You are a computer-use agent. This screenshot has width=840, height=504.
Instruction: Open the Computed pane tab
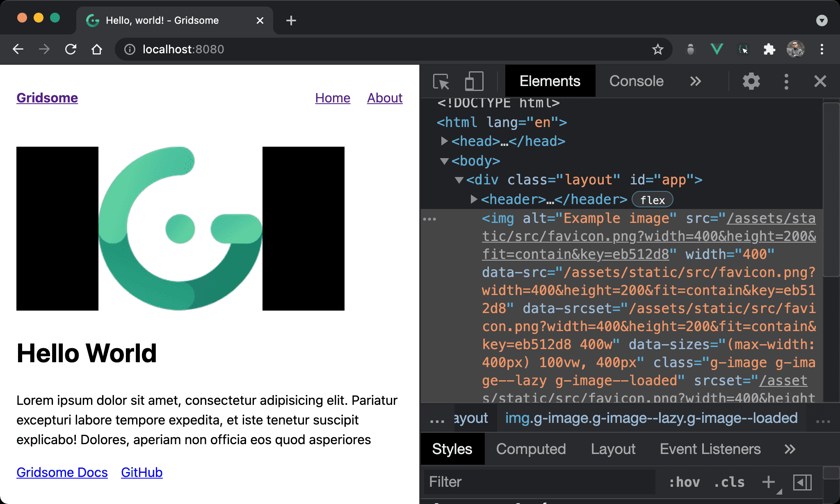[531, 449]
